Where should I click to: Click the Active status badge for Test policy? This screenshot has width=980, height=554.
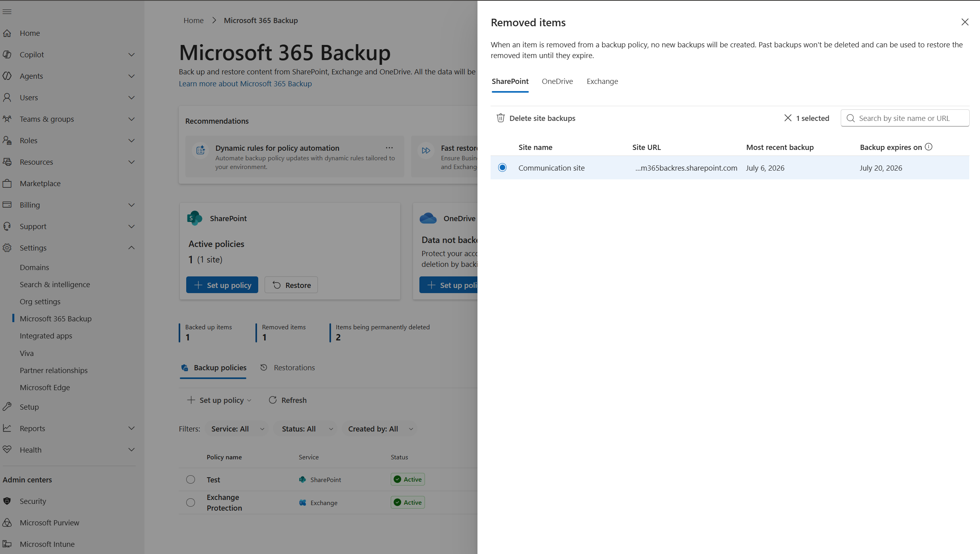pos(408,479)
